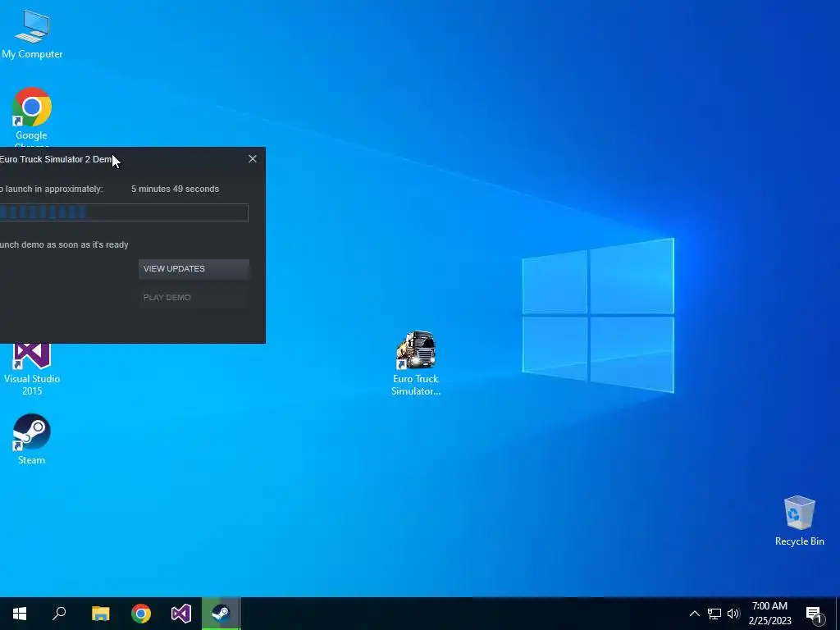Open the clock showing 7:00 AM

pyautogui.click(x=769, y=614)
